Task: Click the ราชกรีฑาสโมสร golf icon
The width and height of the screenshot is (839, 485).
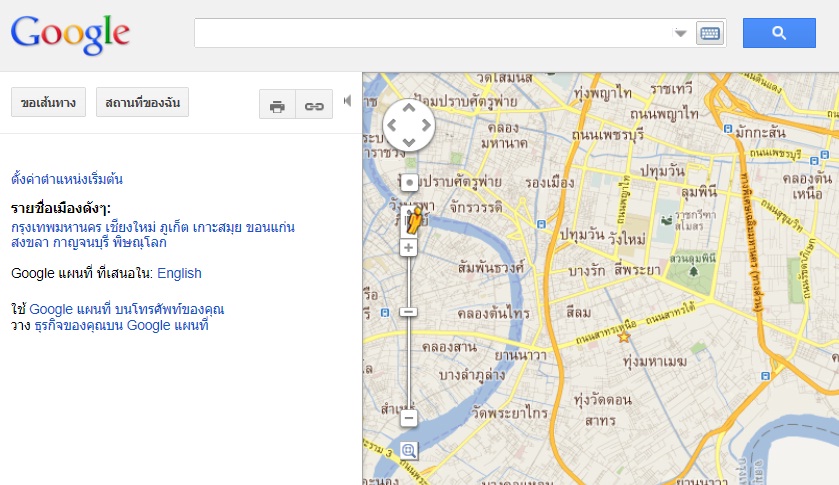Action: coord(666,220)
